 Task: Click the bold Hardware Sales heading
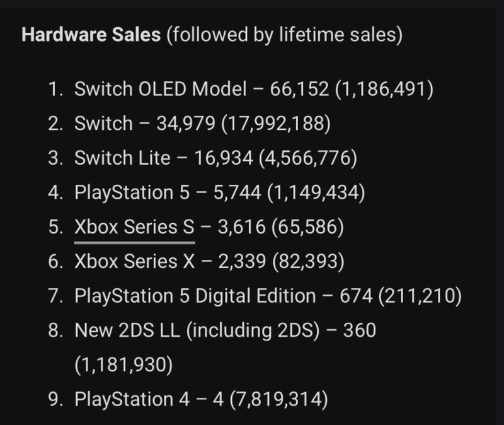click(x=91, y=35)
